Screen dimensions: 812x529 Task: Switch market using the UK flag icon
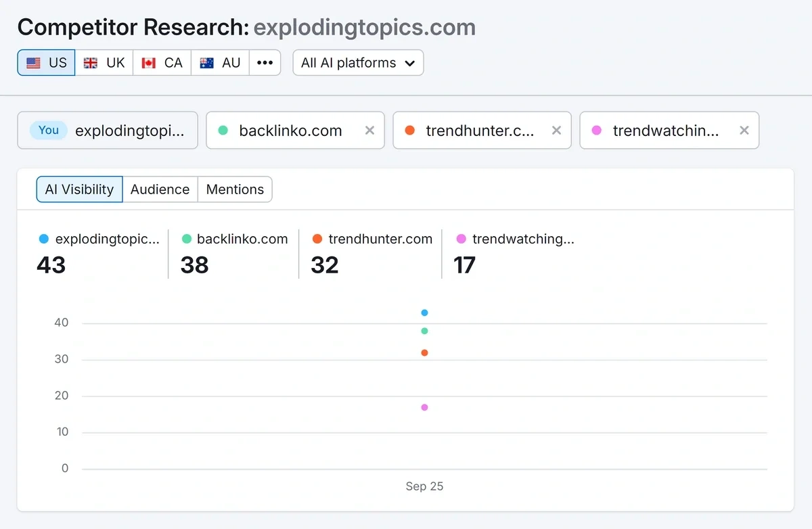[x=103, y=62]
